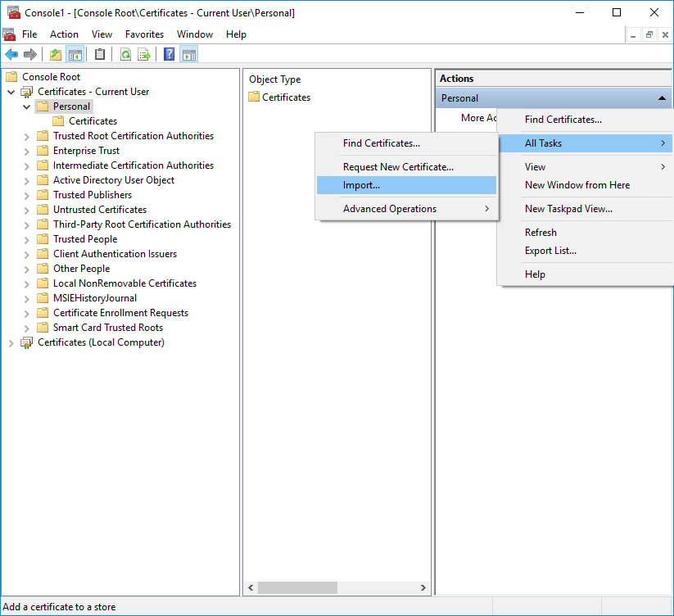The width and height of the screenshot is (674, 616).
Task: Click the green Refresh toolbar icon
Action: tap(125, 55)
